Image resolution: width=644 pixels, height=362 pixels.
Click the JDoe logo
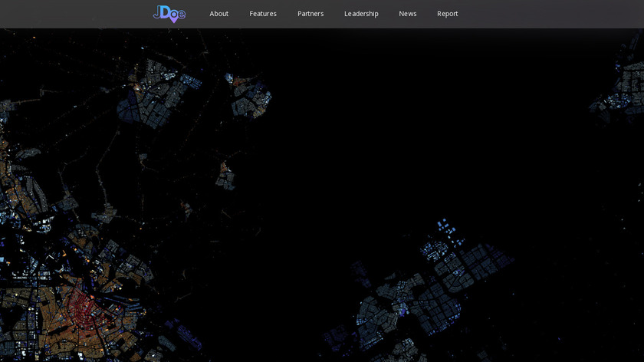[169, 13]
